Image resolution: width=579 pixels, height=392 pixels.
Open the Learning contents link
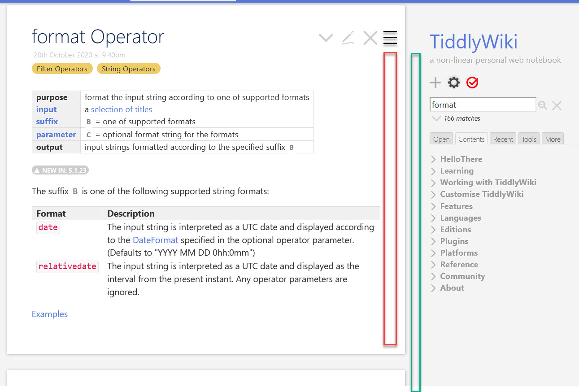coord(457,171)
